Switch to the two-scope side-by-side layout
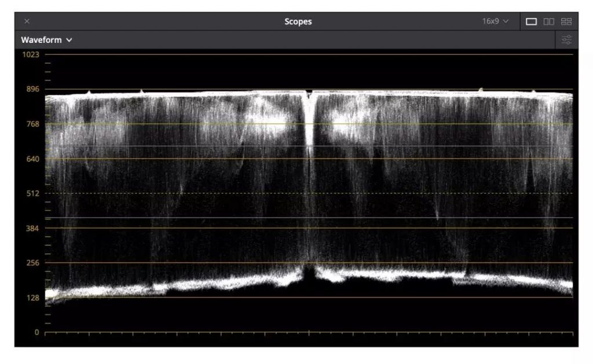Screen dimensions: 593x364 tap(548, 21)
